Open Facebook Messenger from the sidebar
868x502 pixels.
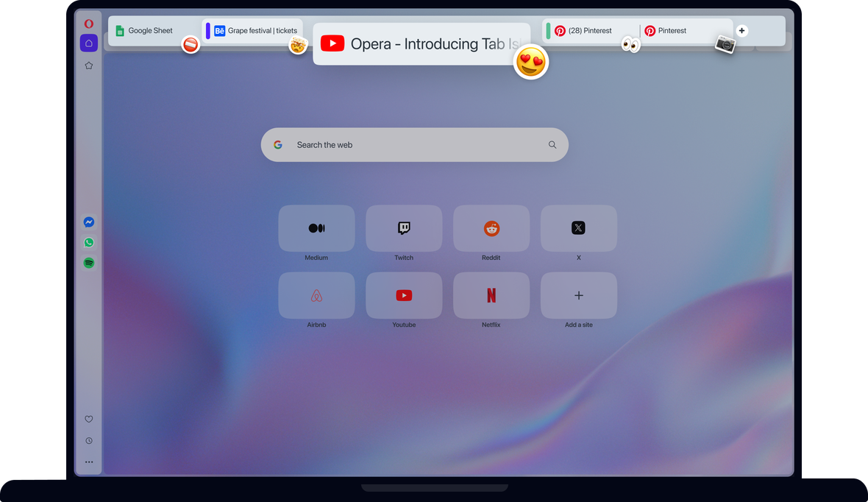click(x=88, y=222)
